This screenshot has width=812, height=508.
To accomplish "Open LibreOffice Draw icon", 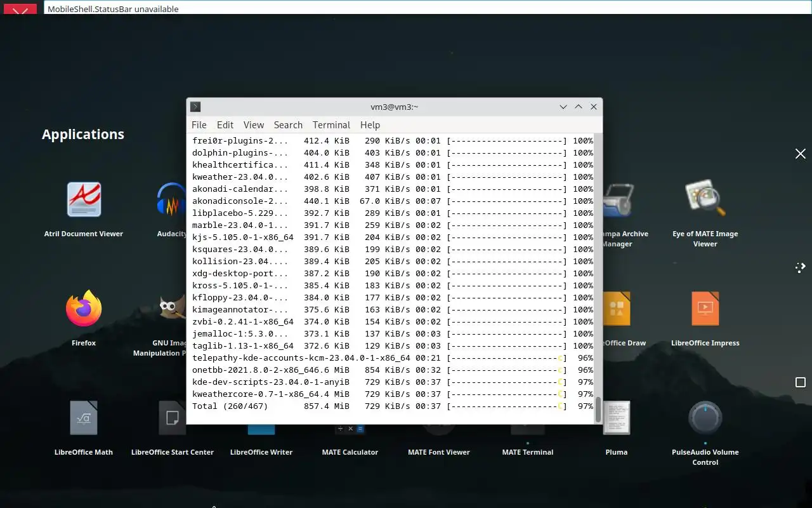I will 617,309.
